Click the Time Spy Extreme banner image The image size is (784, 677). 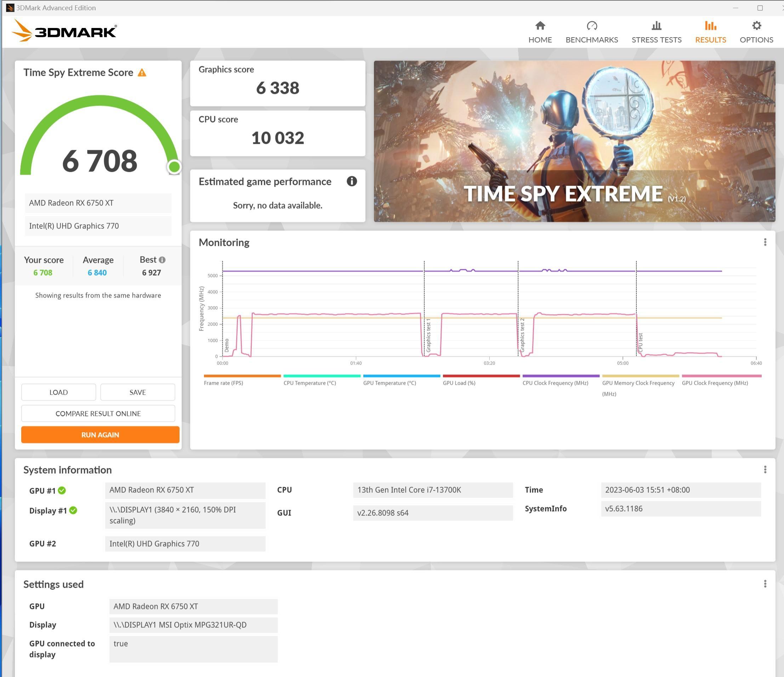click(574, 141)
